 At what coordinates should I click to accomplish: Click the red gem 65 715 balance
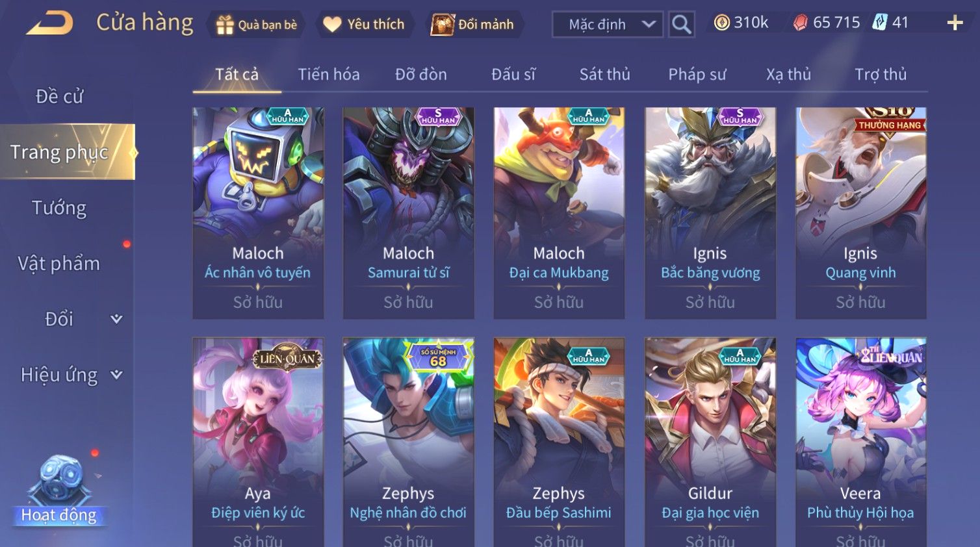826,23
